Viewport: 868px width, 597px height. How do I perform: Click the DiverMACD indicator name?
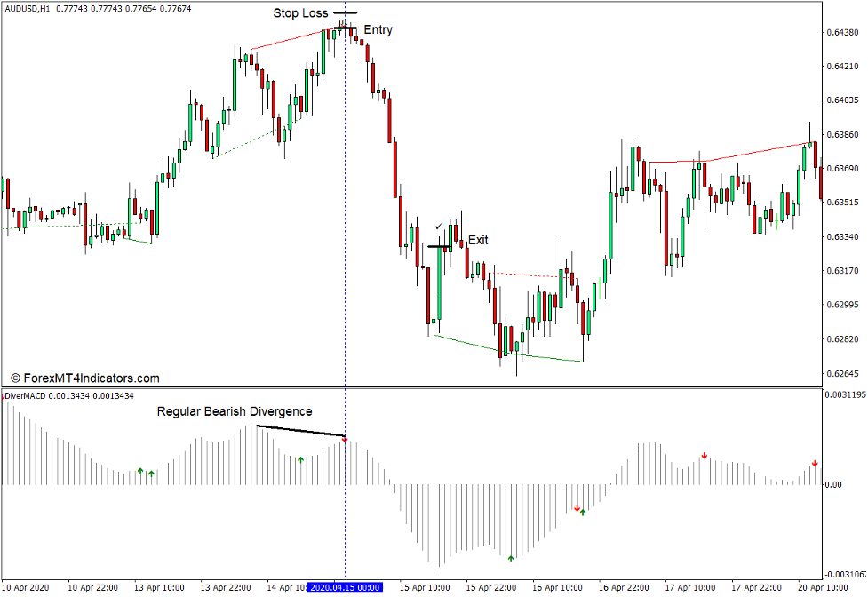tap(24, 394)
